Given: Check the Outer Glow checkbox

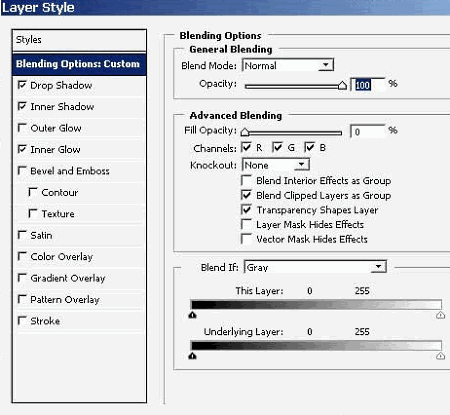Looking at the screenshot, I should click(22, 128).
